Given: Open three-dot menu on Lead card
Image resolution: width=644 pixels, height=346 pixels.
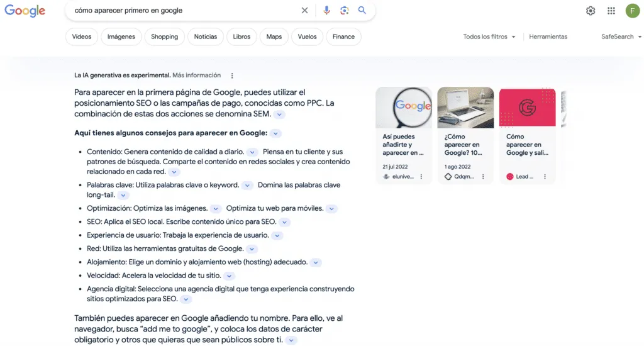Looking at the screenshot, I should [545, 177].
